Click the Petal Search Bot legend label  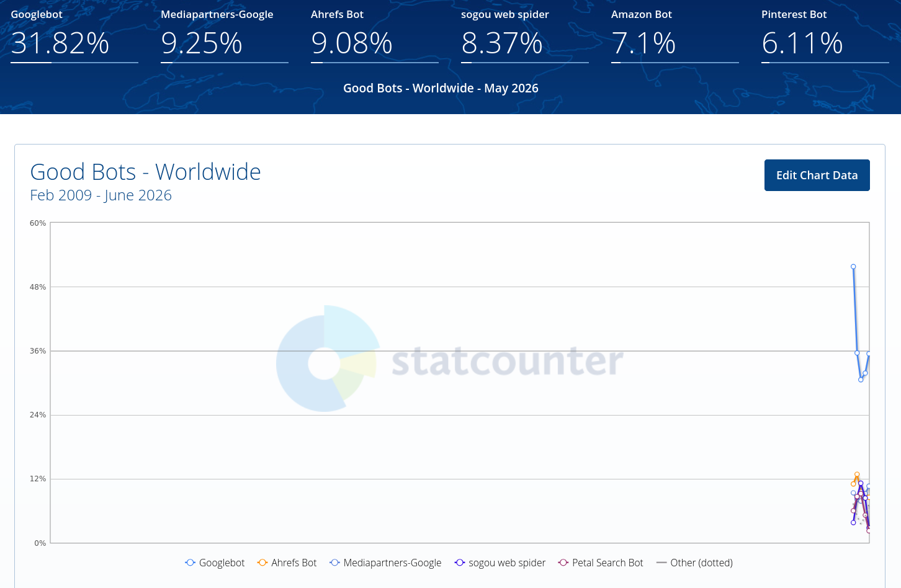pos(607,563)
